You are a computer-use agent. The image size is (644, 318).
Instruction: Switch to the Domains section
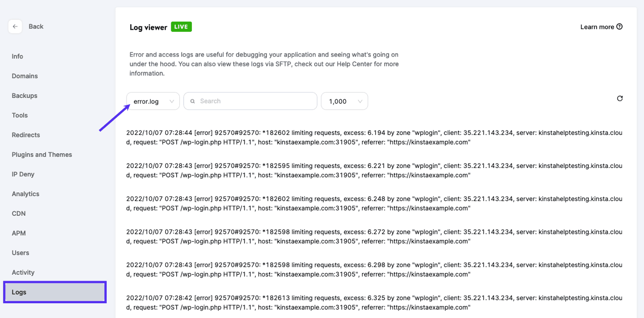point(23,76)
